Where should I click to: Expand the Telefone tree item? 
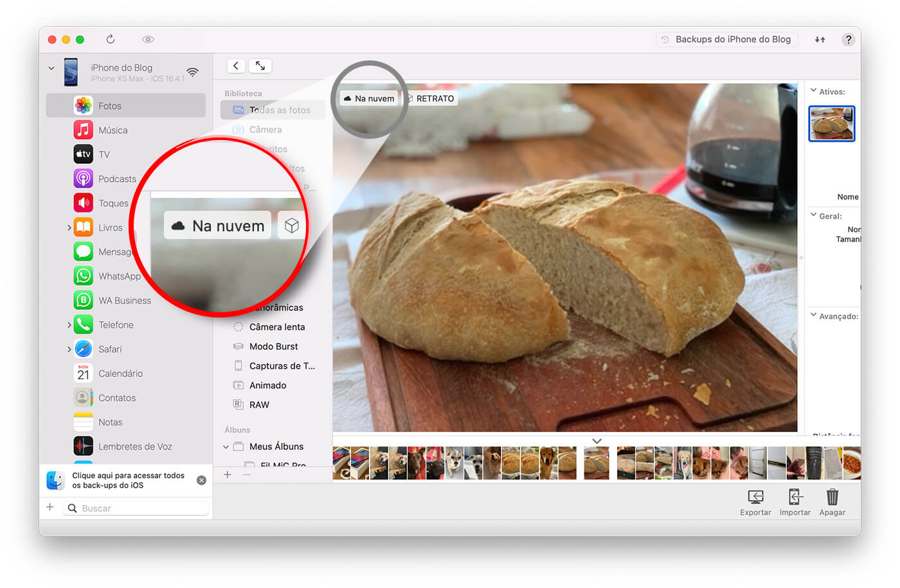pos(69,325)
